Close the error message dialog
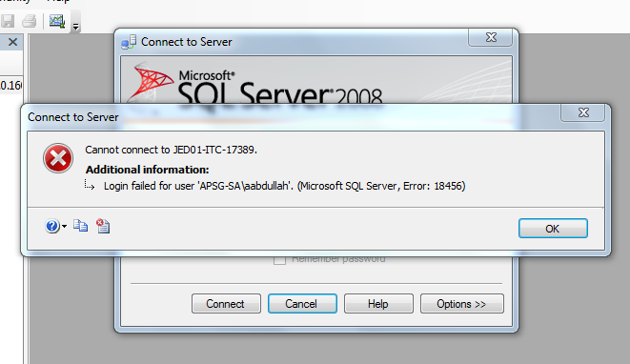 pos(583,112)
